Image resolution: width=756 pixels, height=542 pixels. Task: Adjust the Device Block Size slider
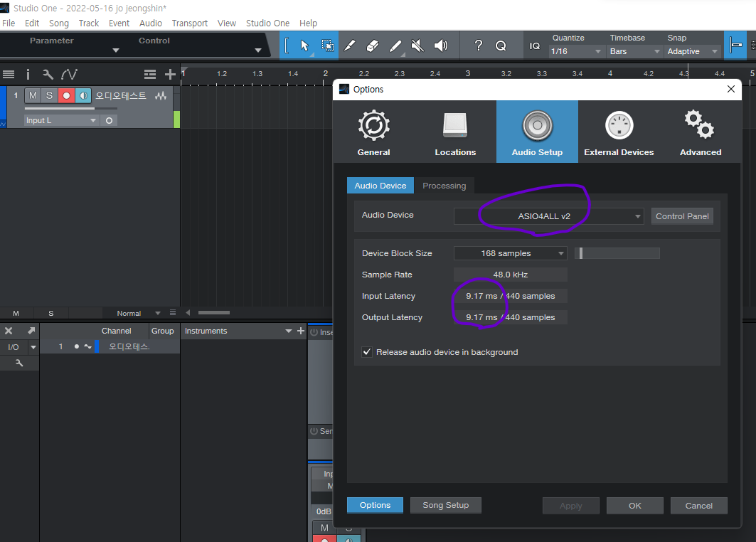pos(617,253)
